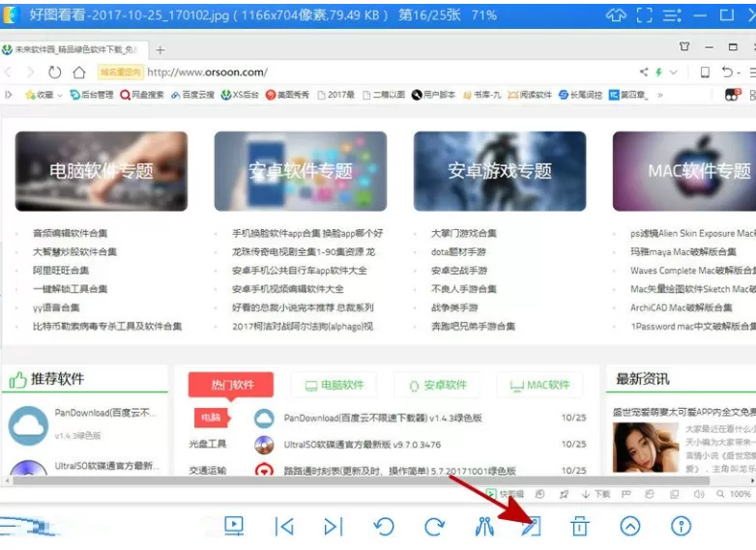Open the image edit pen tool

(532, 527)
